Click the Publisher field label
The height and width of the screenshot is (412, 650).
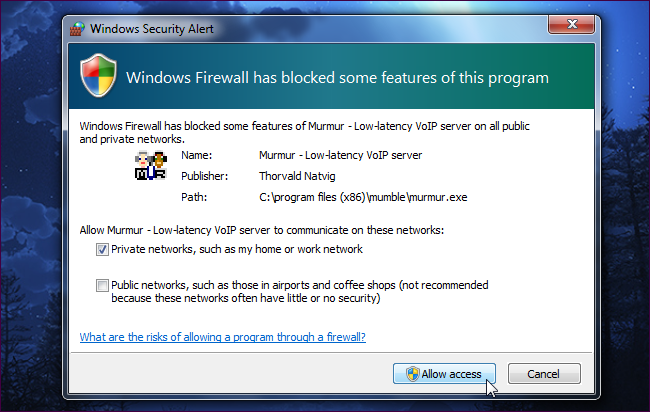(x=204, y=176)
